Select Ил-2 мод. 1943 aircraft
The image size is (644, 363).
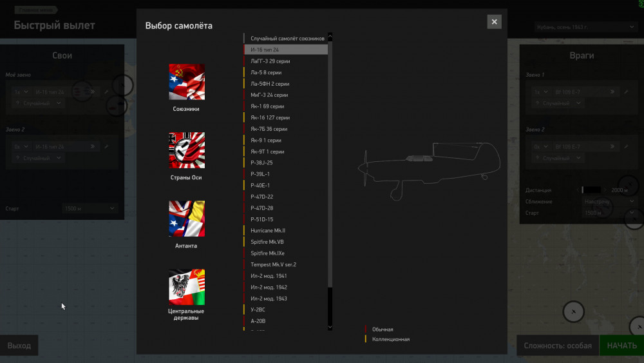click(x=285, y=299)
